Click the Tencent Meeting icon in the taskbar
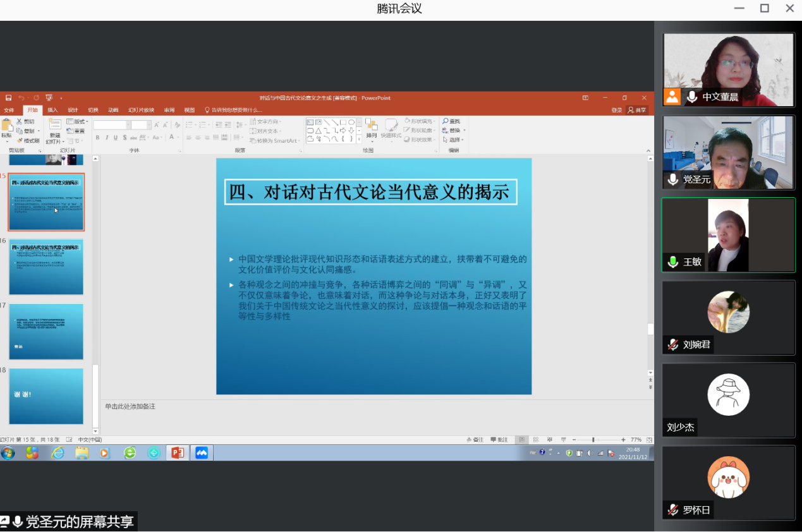The height and width of the screenshot is (532, 802). click(x=202, y=453)
